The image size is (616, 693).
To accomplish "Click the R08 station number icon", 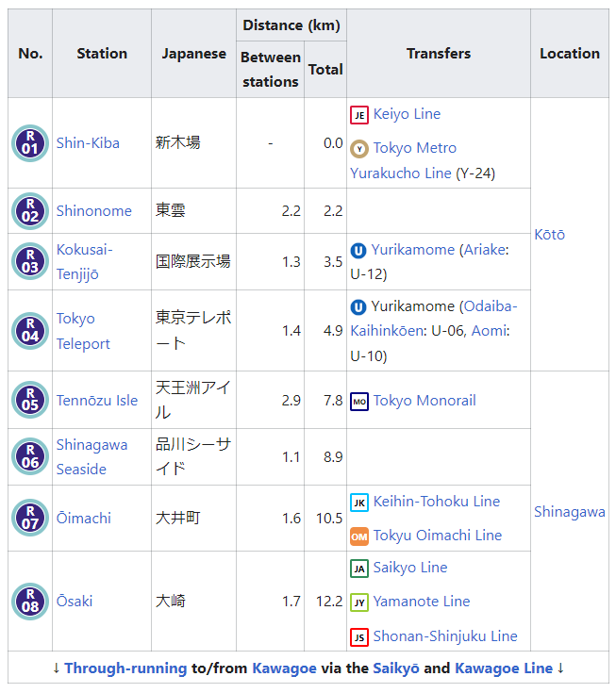I will (30, 602).
